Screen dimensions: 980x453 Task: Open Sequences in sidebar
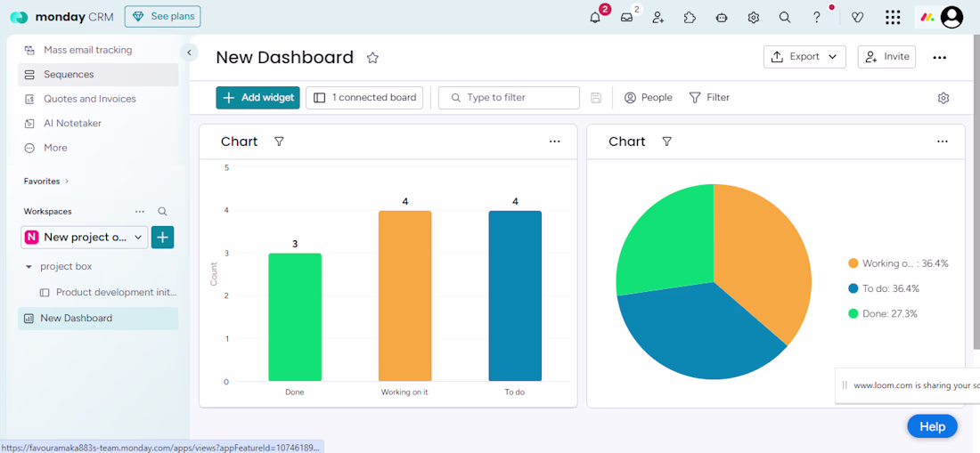[98, 74]
